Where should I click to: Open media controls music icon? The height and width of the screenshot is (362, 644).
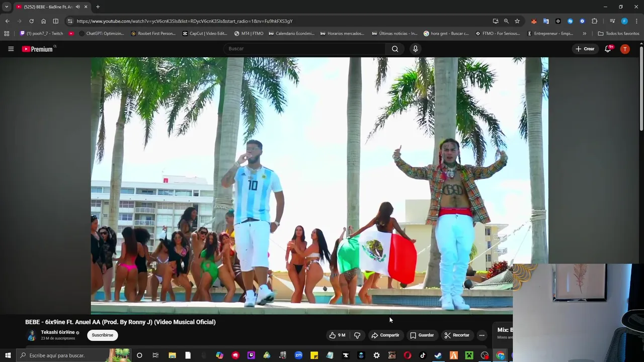click(612, 21)
